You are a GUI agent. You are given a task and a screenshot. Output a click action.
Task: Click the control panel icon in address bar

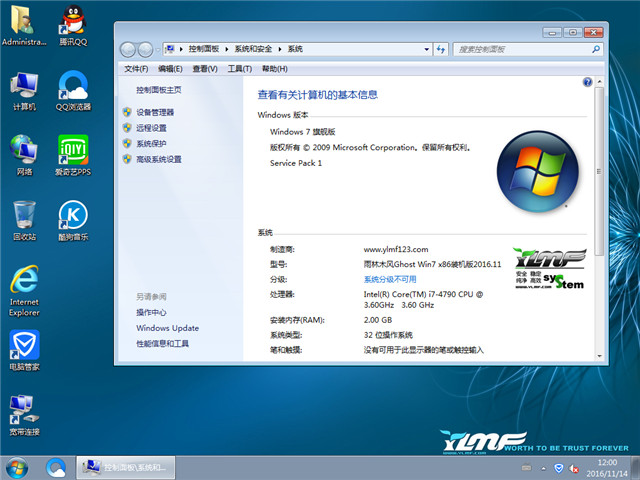(169, 49)
